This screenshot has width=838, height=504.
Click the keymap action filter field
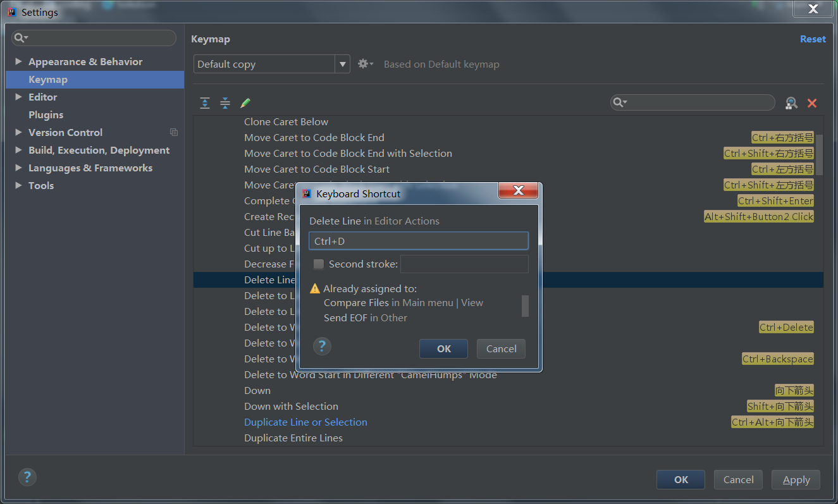pyautogui.click(x=693, y=102)
